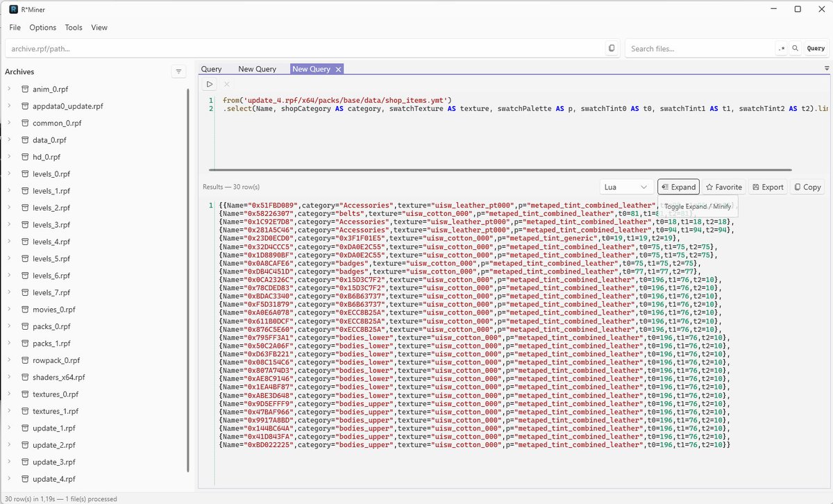
Task: Open file search with the magnifier icon
Action: pyautogui.click(x=796, y=48)
